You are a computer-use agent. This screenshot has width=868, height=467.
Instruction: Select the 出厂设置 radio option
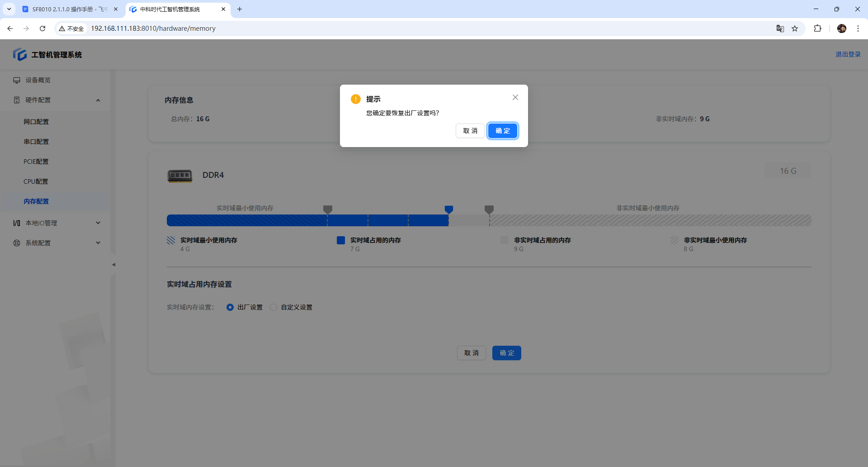coord(230,307)
